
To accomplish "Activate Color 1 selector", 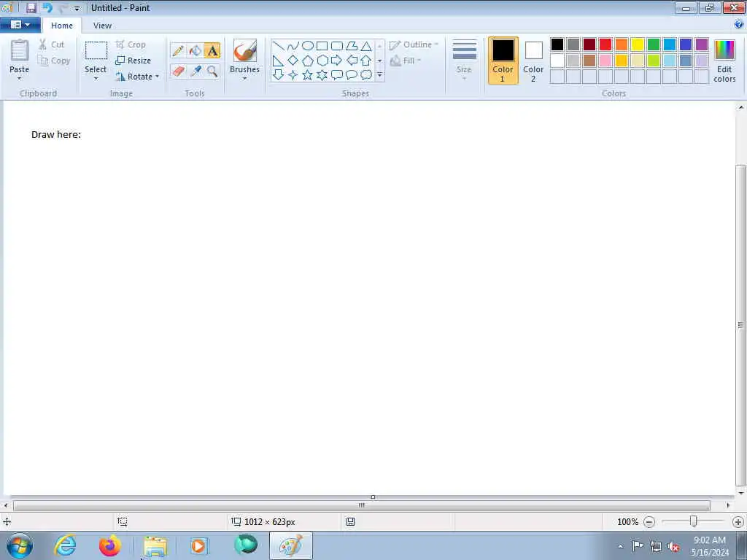I will [x=503, y=61].
